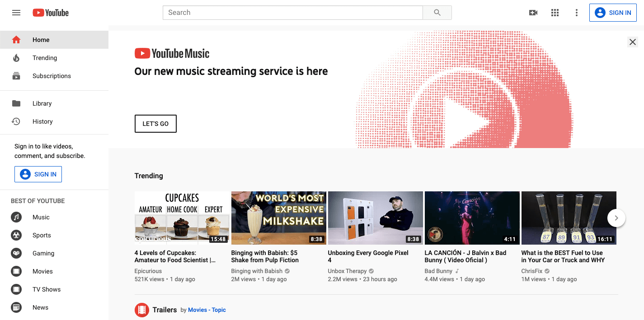This screenshot has height=320, width=644.
Task: Open the Gaming category icon
Action: tap(16, 253)
